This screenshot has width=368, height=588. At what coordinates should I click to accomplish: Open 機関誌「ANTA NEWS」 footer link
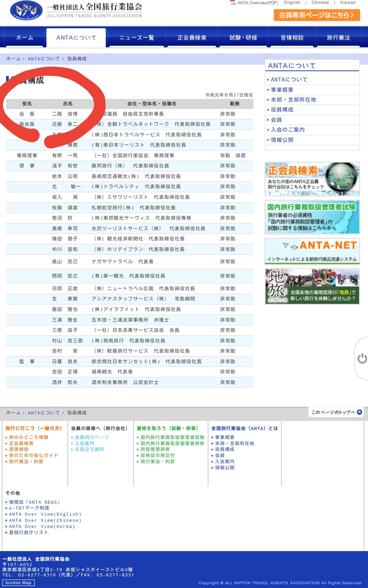tap(35, 502)
